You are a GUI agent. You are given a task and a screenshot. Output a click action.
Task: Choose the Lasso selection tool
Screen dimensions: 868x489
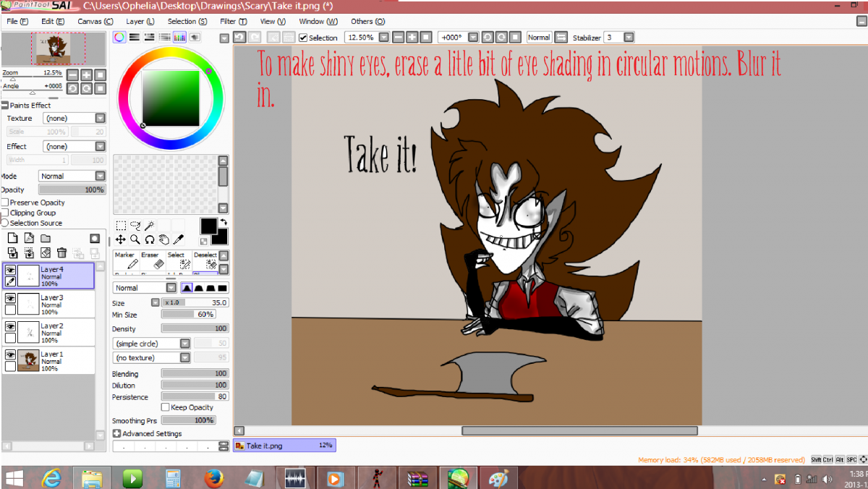(x=135, y=226)
